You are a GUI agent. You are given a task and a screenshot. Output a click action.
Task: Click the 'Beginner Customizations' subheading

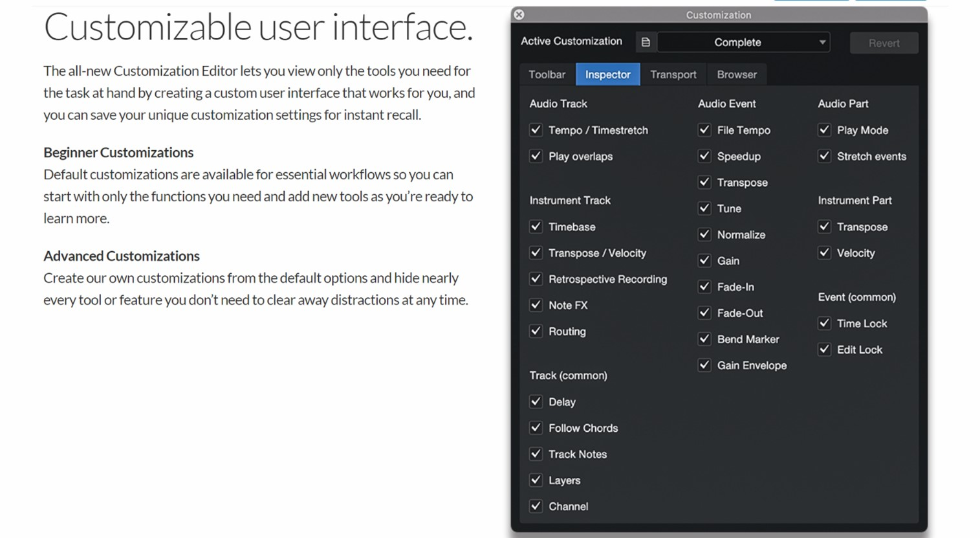click(x=118, y=152)
